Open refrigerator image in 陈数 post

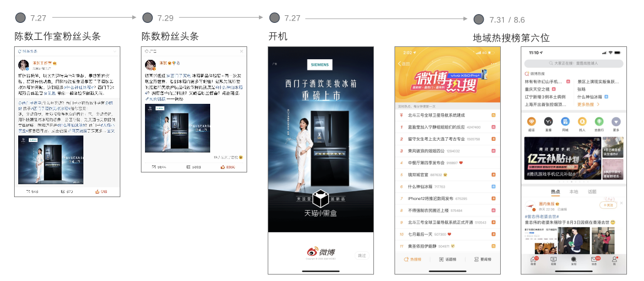[177, 128]
